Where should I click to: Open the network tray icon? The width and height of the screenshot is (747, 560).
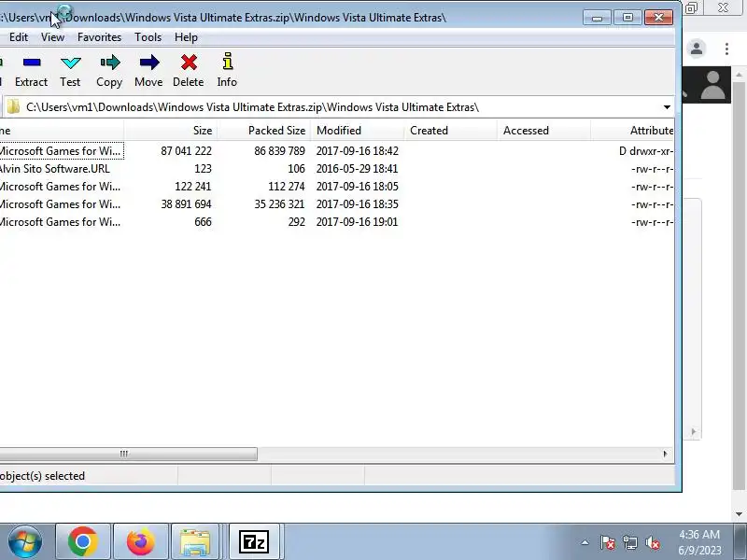point(629,542)
